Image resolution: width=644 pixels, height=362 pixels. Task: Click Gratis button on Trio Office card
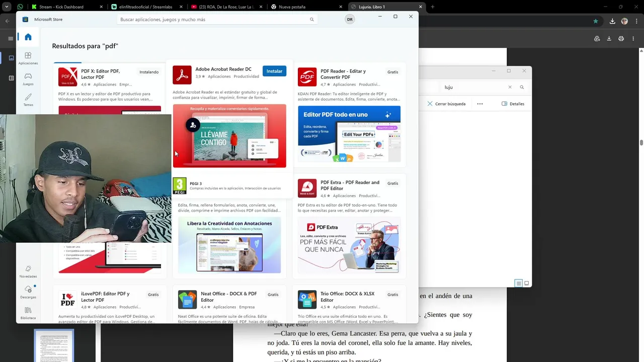click(393, 295)
